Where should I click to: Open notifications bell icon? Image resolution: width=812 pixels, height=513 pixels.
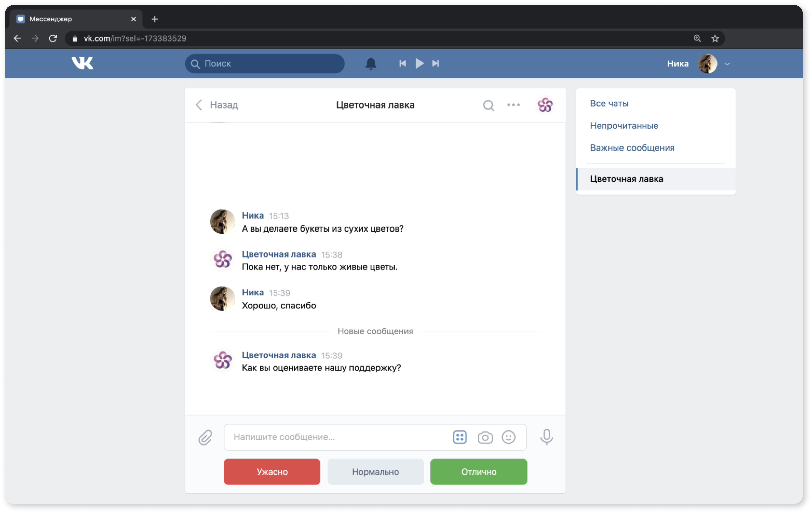point(371,63)
